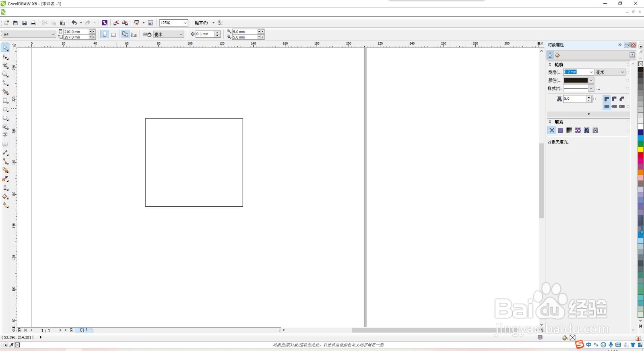
Task: Choose Pattern fill type
Action: click(578, 130)
